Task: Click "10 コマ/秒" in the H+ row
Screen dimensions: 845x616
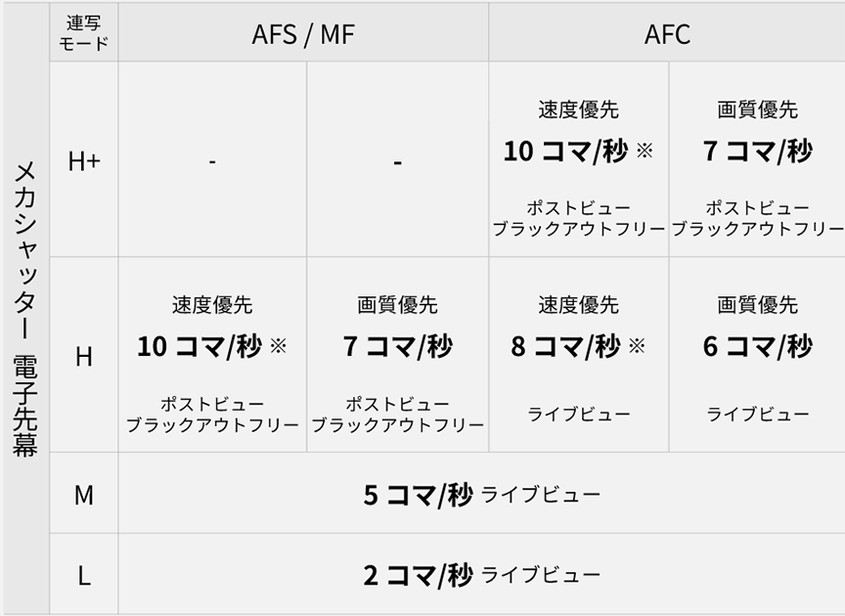Action: [x=565, y=152]
